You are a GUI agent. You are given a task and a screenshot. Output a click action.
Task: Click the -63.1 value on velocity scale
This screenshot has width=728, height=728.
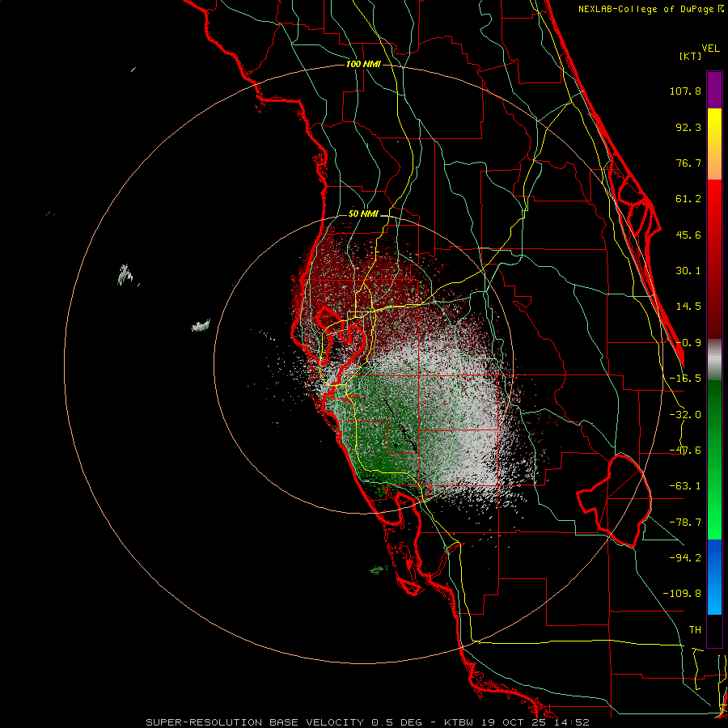(685, 486)
